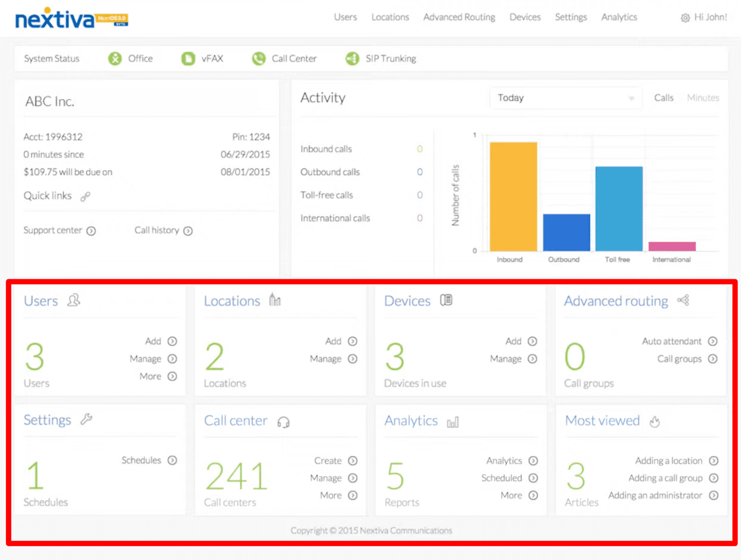Click the Advanced routing share icon
The width and height of the screenshot is (741, 560).
click(x=683, y=300)
